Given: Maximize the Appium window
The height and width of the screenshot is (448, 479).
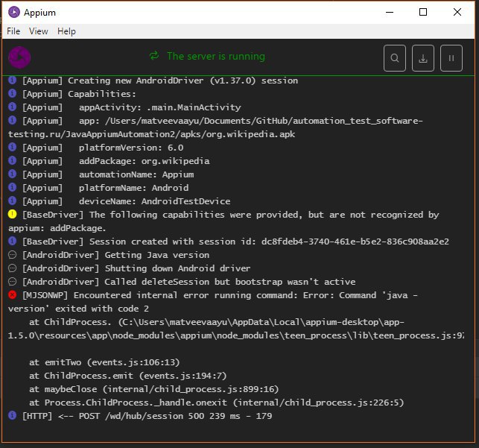Looking at the screenshot, I should [423, 12].
